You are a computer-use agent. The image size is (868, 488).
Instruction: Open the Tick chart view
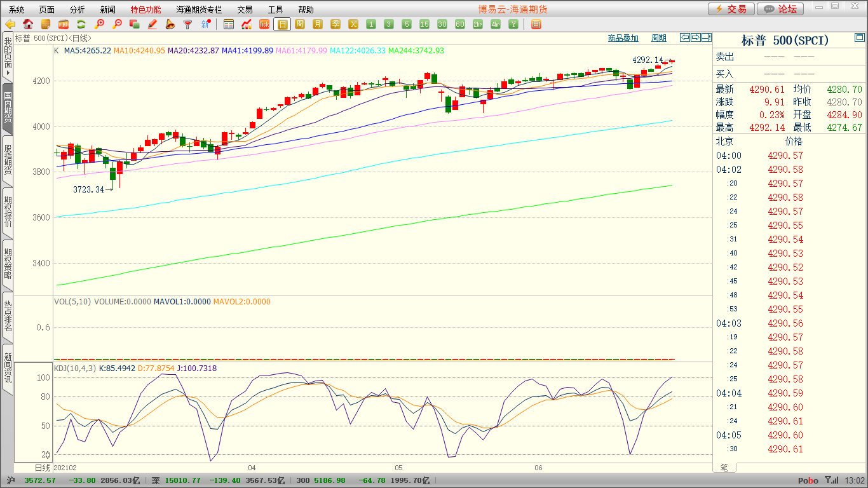pos(264,25)
